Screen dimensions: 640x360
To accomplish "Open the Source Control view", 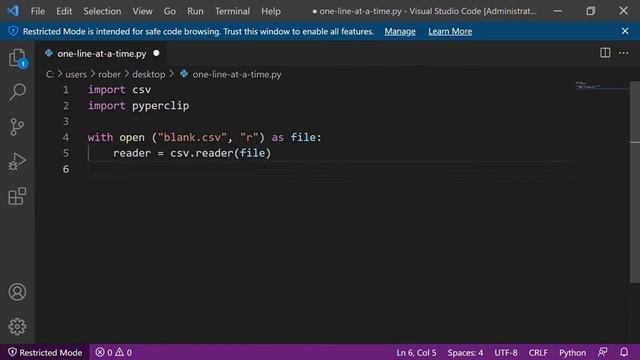I will point(17,127).
